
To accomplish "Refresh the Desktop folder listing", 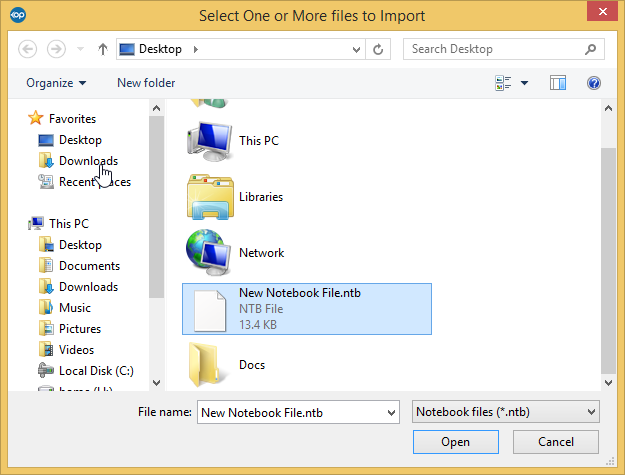I will point(378,49).
